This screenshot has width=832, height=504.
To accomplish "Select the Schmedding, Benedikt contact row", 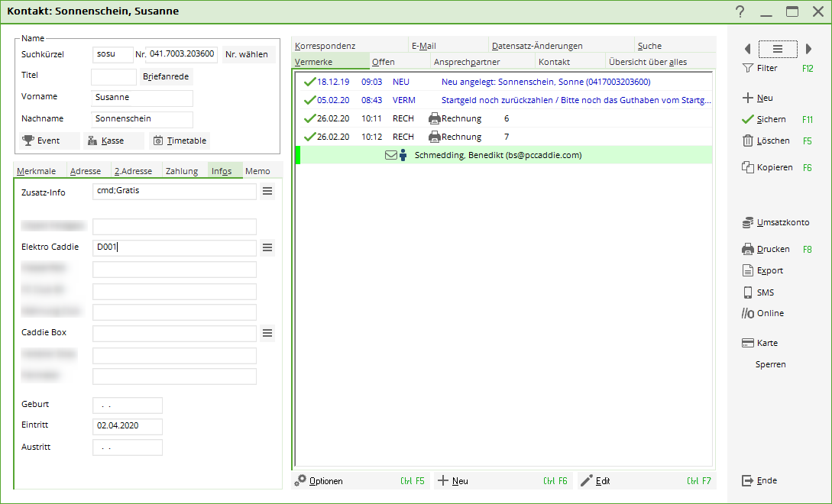I will 497,155.
